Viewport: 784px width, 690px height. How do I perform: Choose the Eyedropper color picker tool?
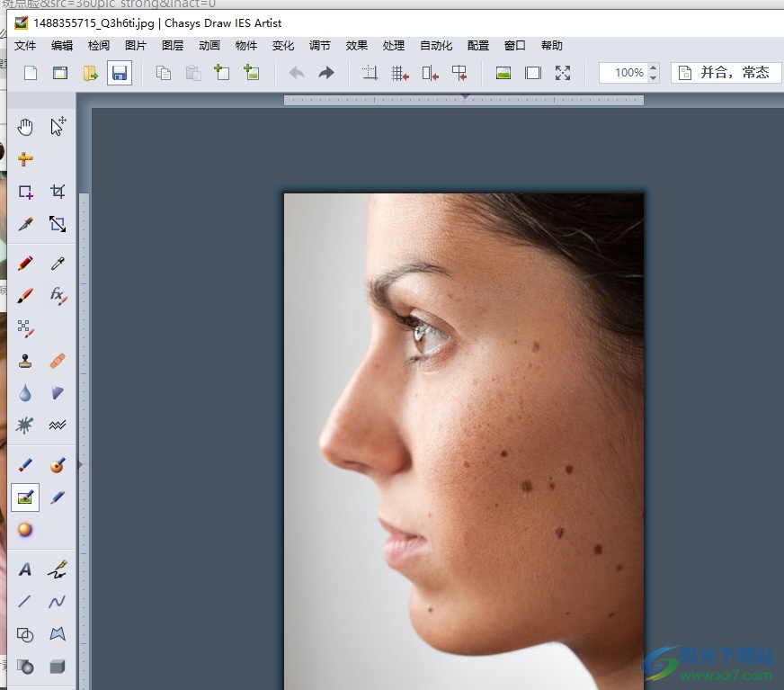point(58,264)
